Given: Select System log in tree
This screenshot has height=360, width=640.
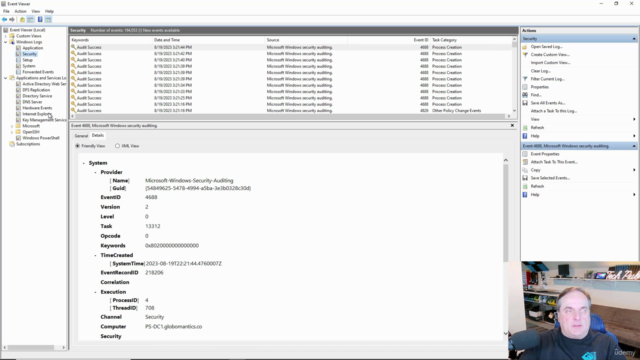Looking at the screenshot, I should (x=29, y=66).
